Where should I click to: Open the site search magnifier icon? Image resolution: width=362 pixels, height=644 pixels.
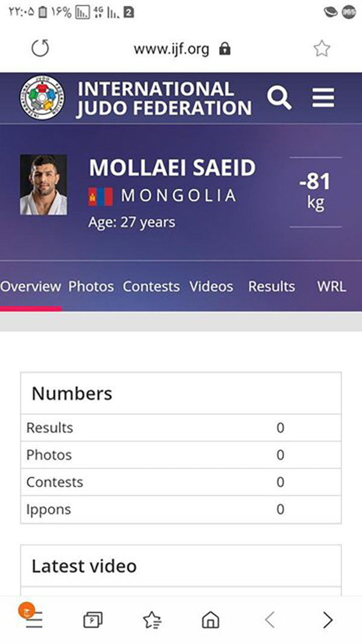point(279,98)
